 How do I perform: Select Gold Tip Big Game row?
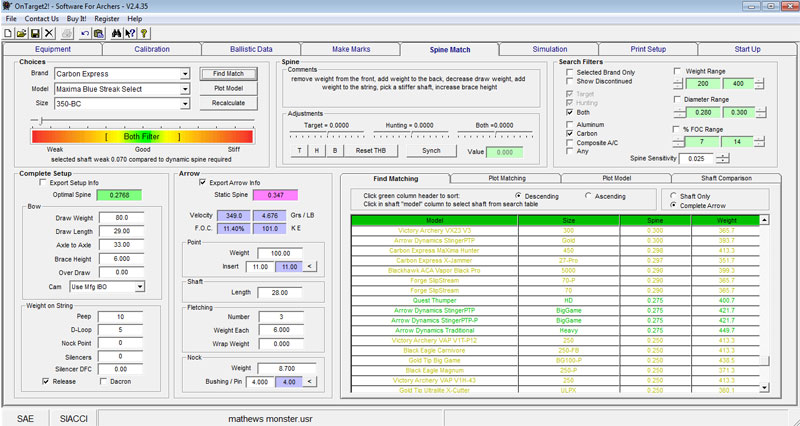pos(434,361)
